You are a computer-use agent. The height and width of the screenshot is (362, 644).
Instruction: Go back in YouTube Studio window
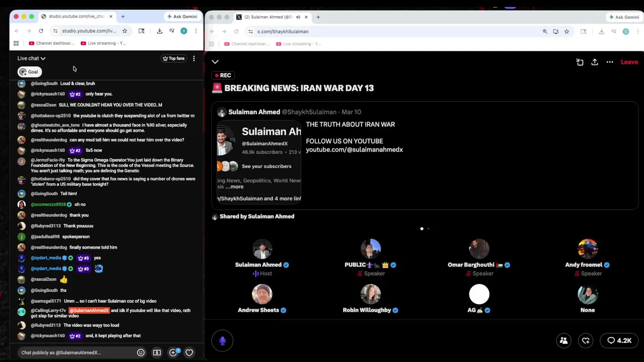point(17,31)
